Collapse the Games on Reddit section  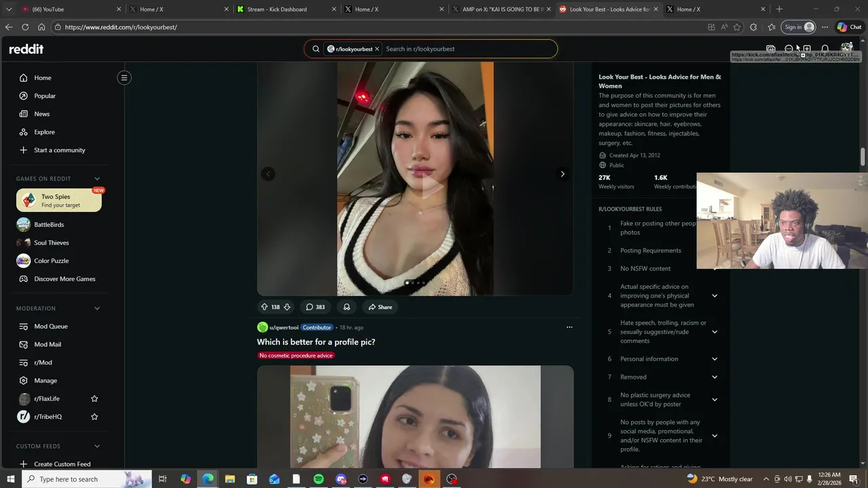coord(97,179)
